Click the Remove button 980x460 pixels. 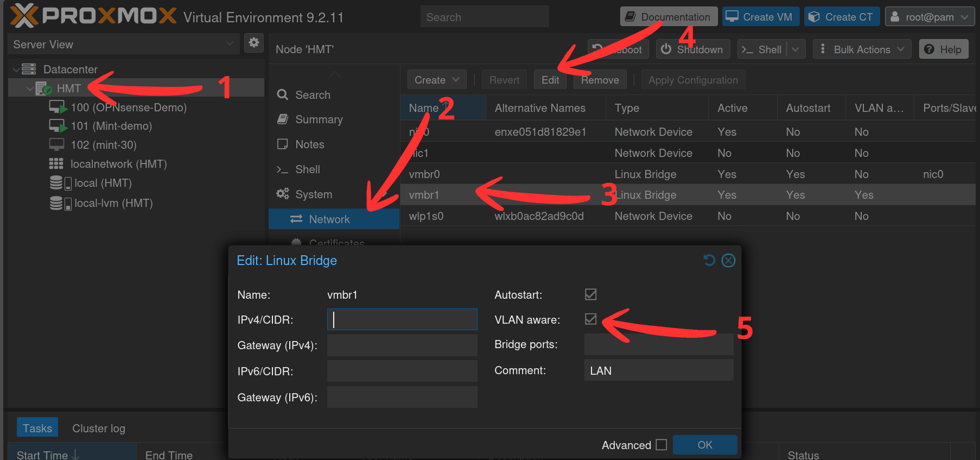tap(600, 80)
